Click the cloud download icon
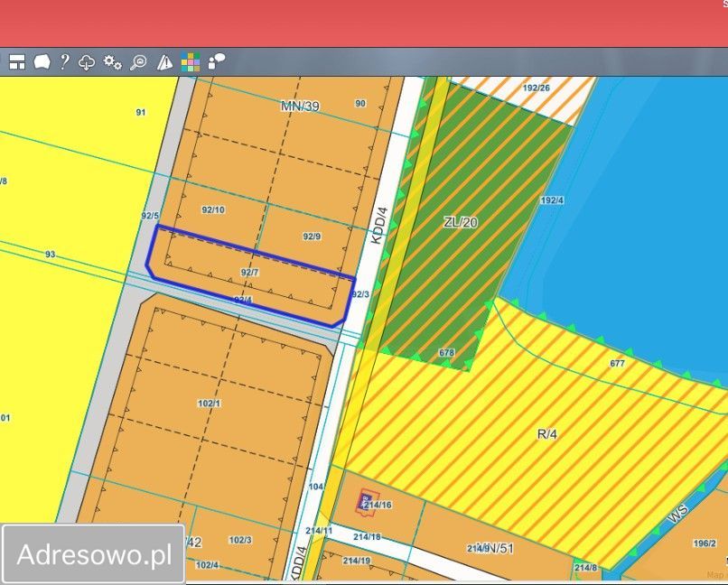 pos(88,62)
